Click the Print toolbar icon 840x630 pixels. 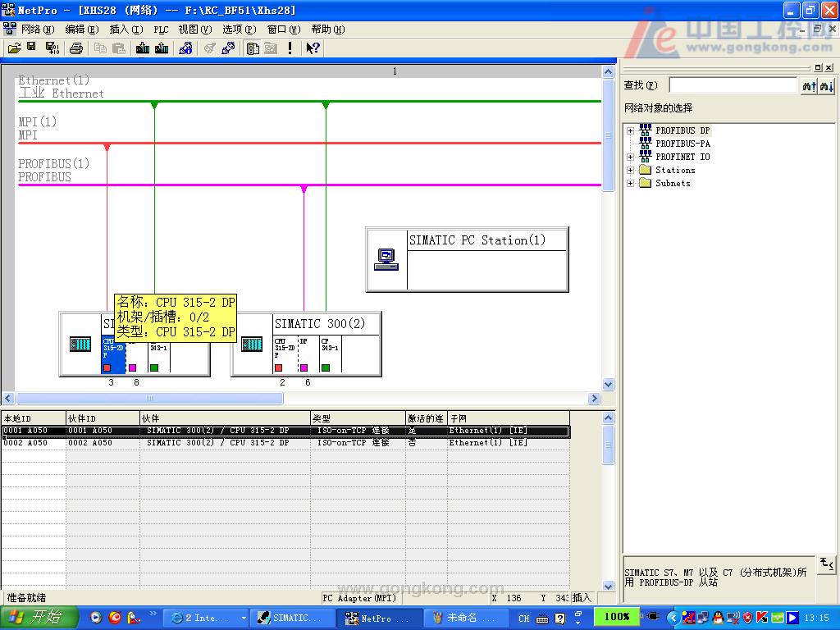click(76, 48)
